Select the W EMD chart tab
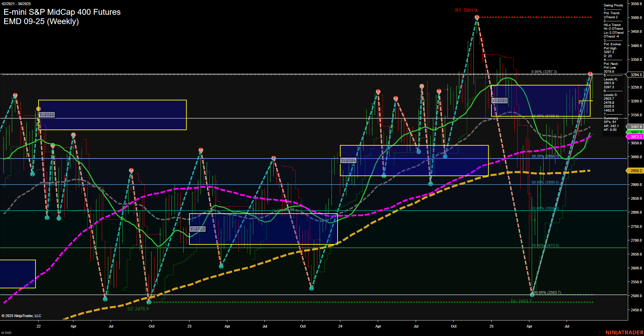The image size is (644, 336). (6, 333)
